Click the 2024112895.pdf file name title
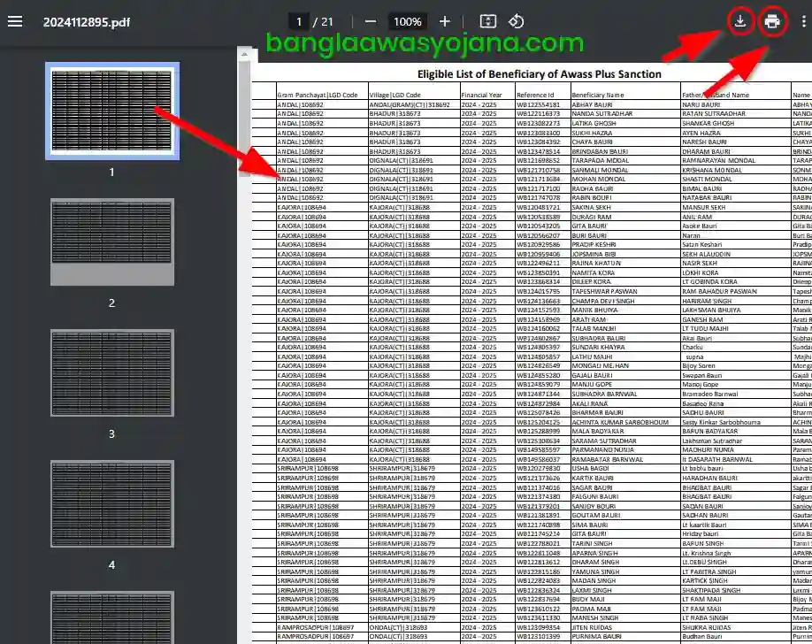Viewport: 812px width, 644px height. pyautogui.click(x=87, y=22)
